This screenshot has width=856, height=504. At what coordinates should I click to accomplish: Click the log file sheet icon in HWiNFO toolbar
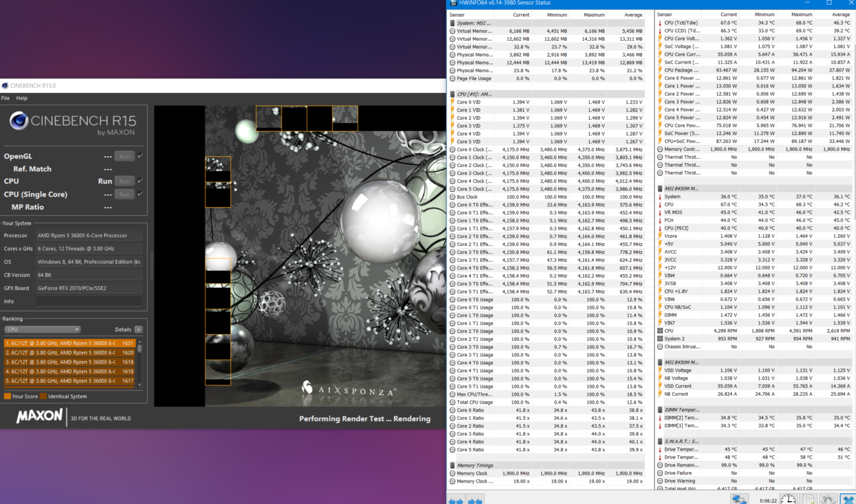(x=809, y=499)
